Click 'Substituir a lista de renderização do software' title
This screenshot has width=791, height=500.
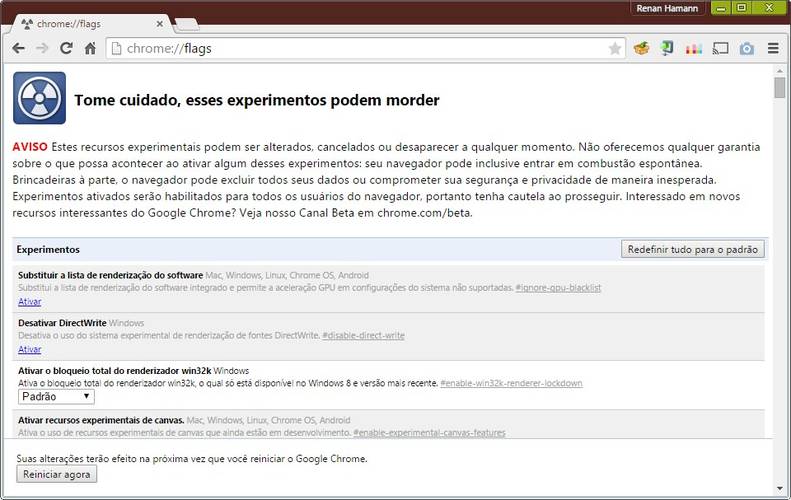pos(110,275)
